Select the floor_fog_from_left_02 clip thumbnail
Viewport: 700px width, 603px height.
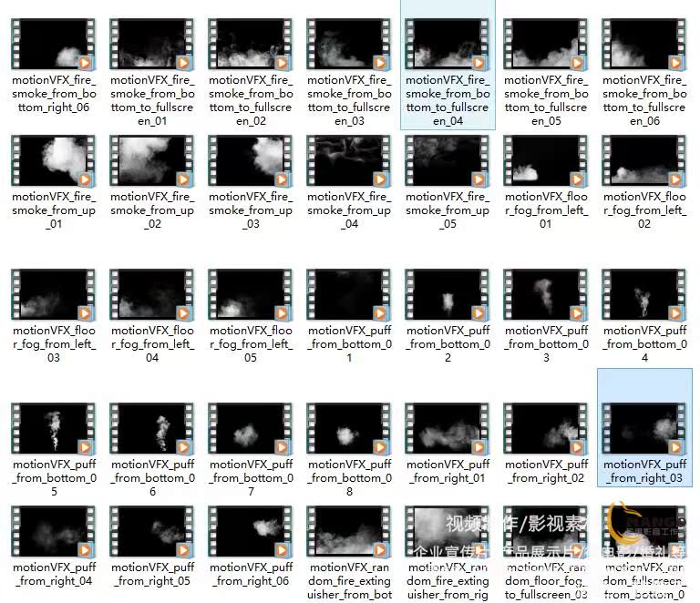pos(644,161)
